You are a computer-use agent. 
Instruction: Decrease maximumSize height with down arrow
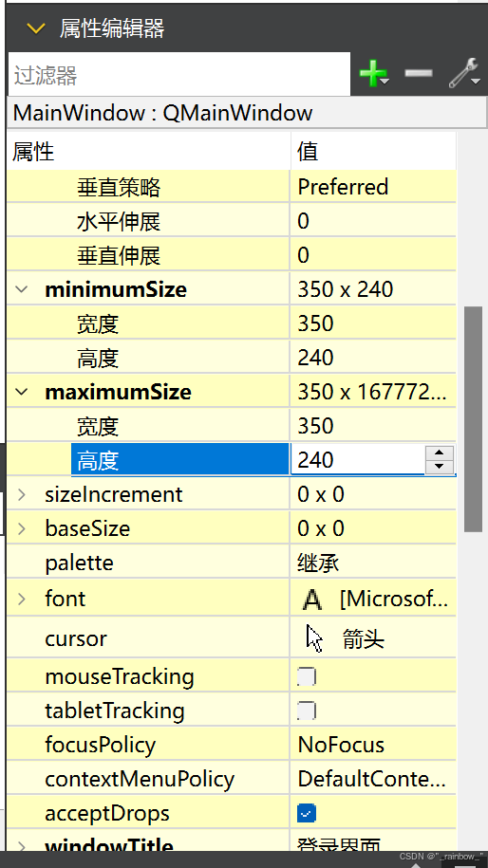click(440, 466)
